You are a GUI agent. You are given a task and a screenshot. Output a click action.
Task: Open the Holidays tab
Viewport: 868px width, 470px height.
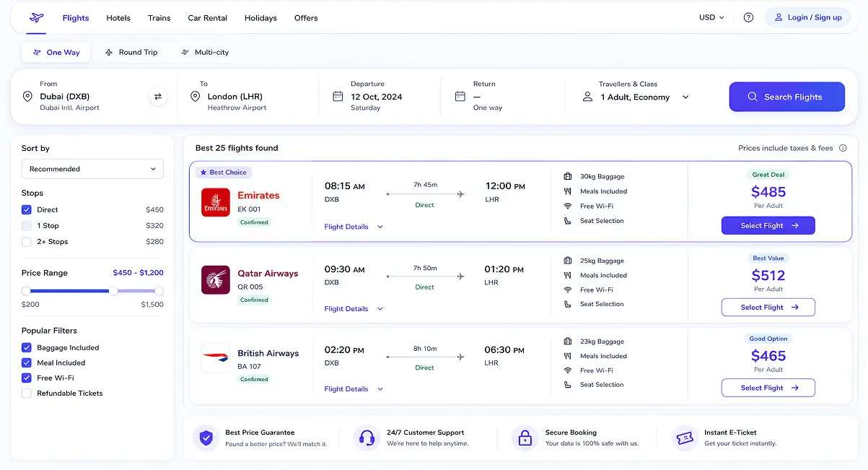click(260, 18)
